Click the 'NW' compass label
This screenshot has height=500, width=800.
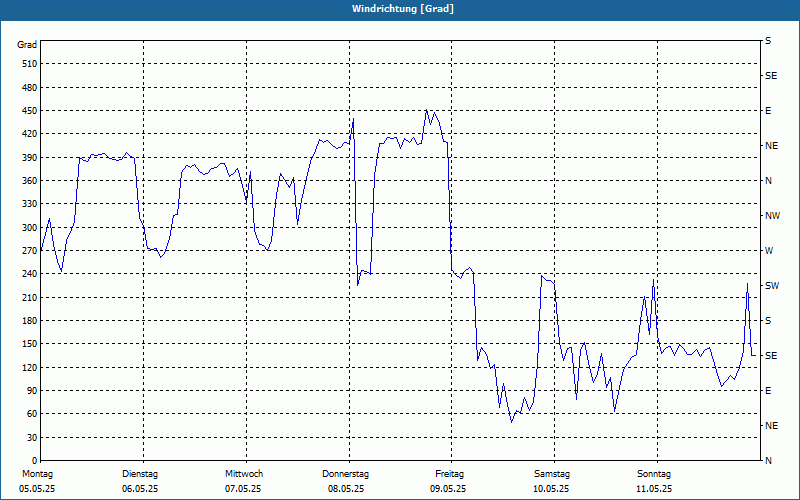772,216
